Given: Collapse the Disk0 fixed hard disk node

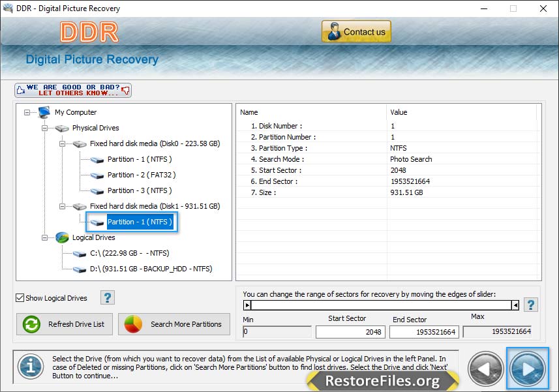Looking at the screenshot, I should (x=63, y=143).
